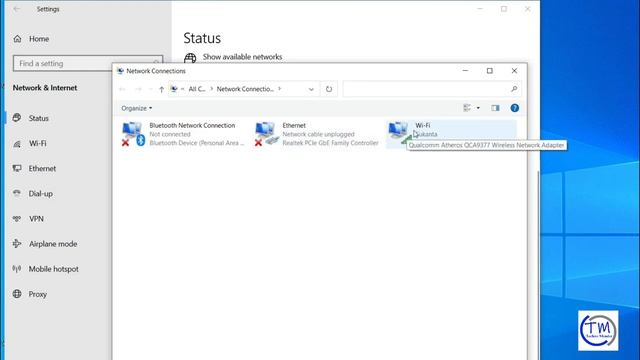Viewport: 640px width, 360px height.
Task: Click the All Control Panel breadcrumb
Action: pyautogui.click(x=197, y=89)
